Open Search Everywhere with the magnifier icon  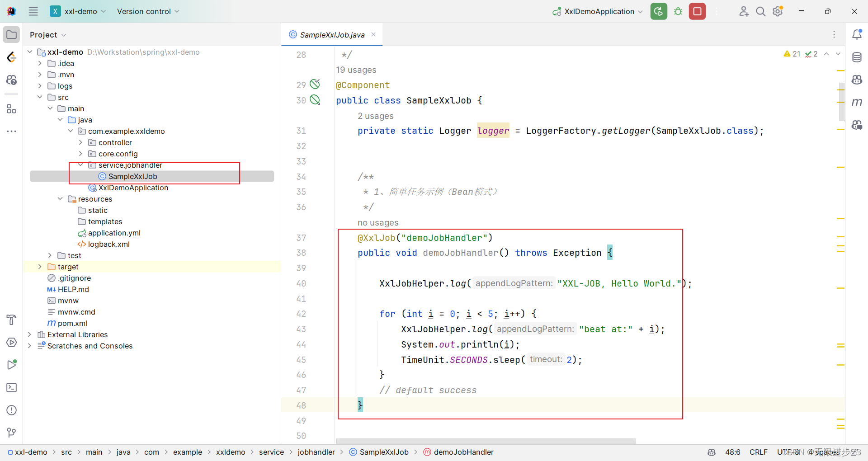(x=760, y=11)
